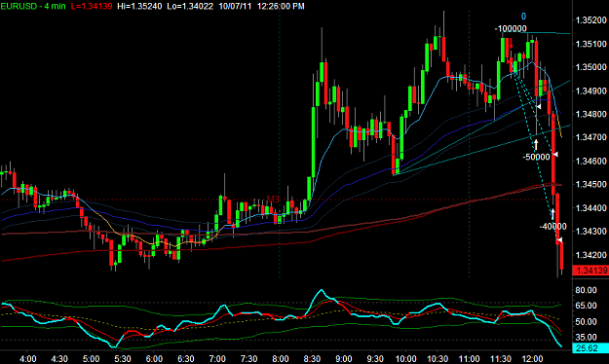Click the 1.34900 price axis label
Screen dimensions: 609x364
[591, 91]
